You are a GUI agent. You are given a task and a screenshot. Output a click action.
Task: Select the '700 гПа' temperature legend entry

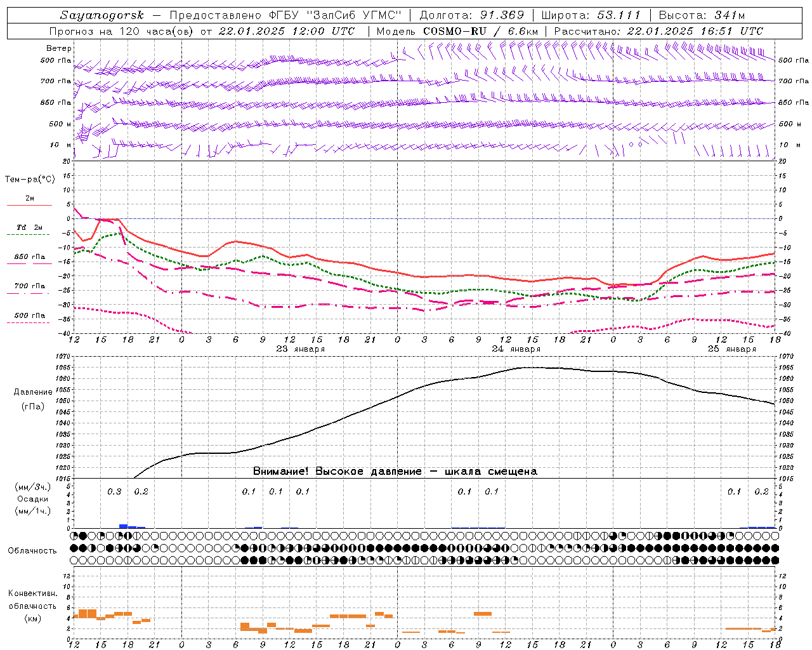click(30, 286)
